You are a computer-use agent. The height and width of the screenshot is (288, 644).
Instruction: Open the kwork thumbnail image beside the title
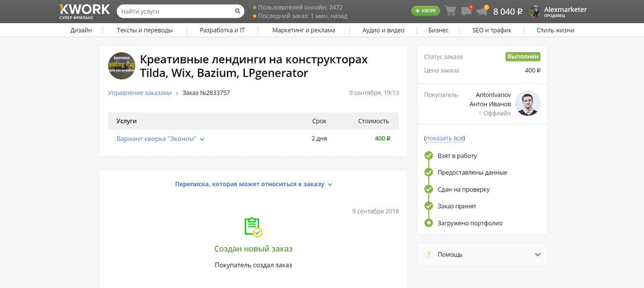[122, 67]
